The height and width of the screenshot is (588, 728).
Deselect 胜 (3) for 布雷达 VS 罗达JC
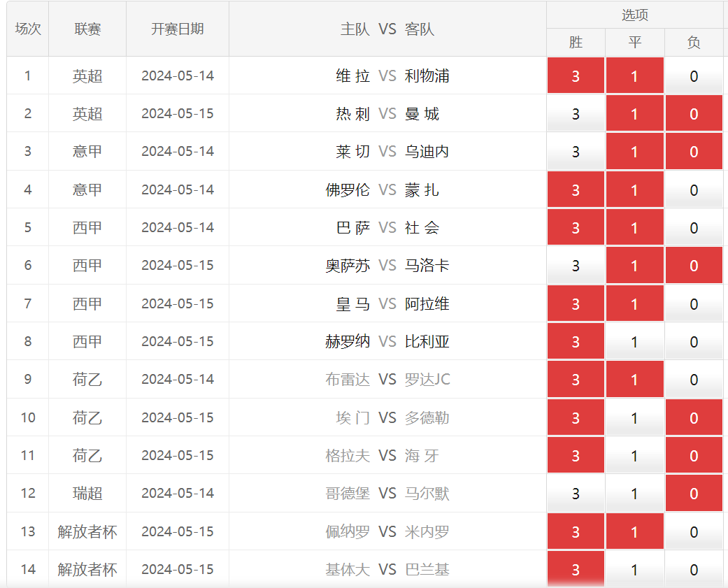[x=576, y=379]
